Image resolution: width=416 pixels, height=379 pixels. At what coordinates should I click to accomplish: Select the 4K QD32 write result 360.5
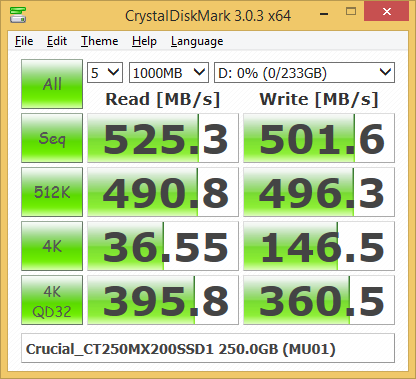319,300
